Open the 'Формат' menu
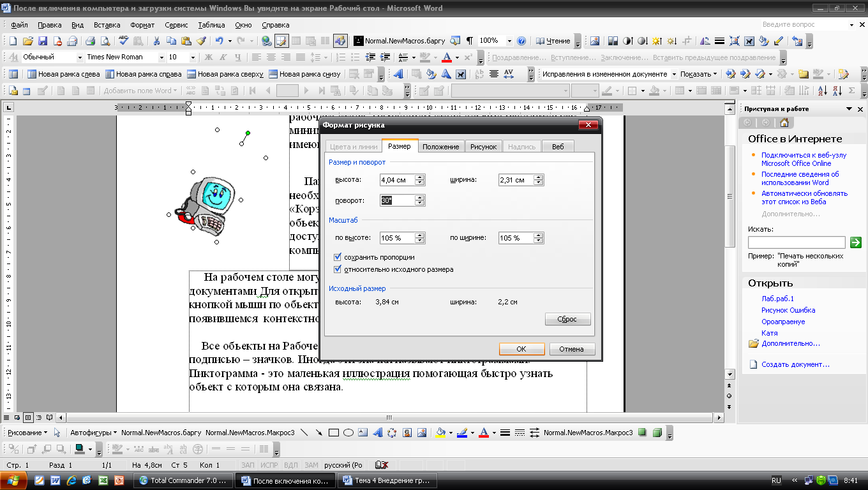 (142, 25)
